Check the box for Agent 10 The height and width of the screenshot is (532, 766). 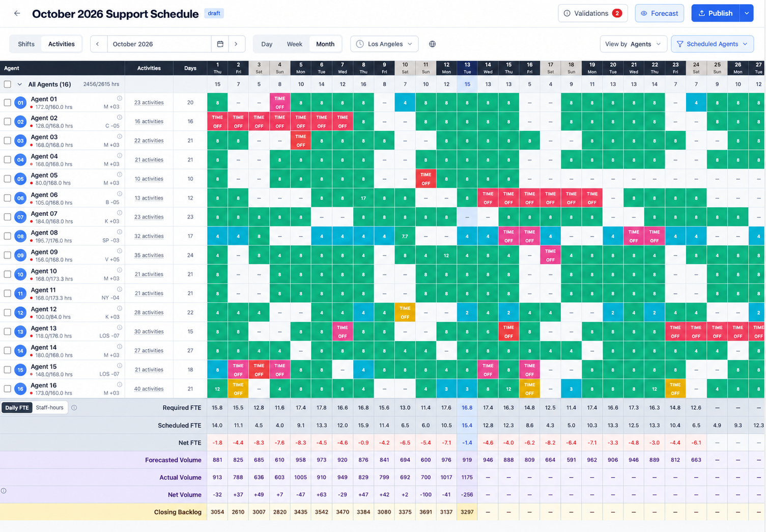(7, 274)
